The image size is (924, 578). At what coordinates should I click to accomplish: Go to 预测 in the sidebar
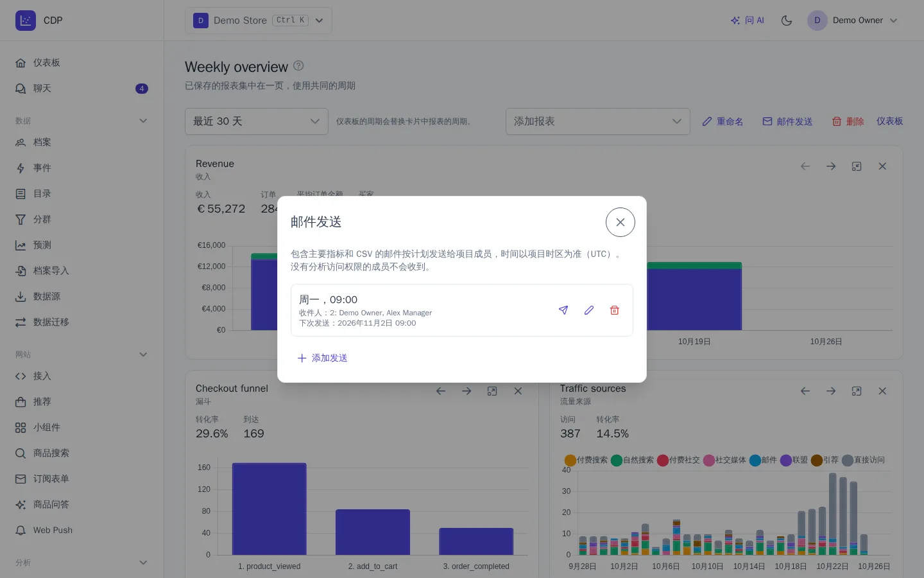pos(82,245)
